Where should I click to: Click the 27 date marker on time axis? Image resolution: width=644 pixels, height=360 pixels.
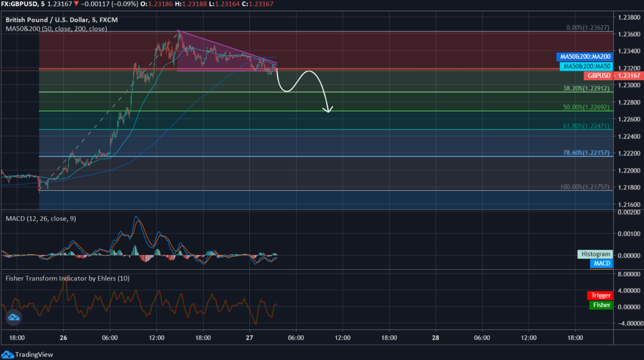coord(249,338)
